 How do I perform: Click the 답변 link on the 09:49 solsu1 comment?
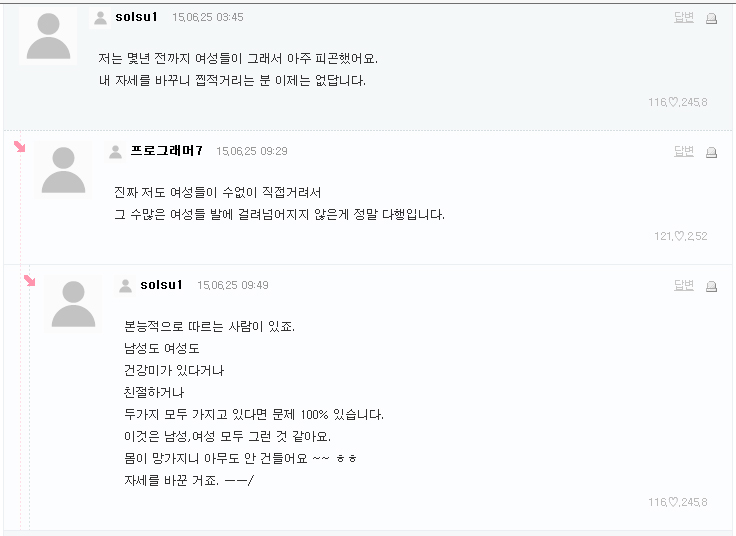tap(684, 285)
